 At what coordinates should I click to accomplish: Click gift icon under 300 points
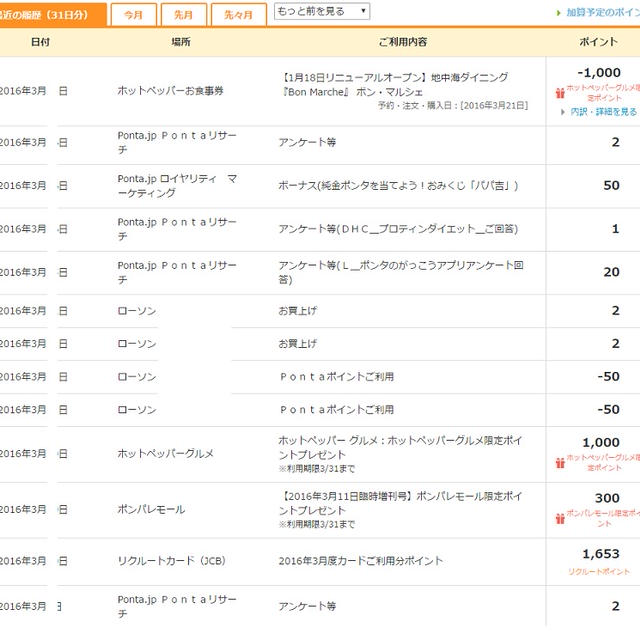(560, 518)
